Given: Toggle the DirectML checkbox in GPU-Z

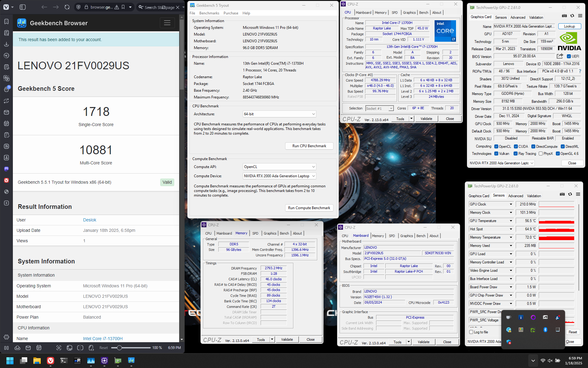Looking at the screenshot, I should 563,147.
